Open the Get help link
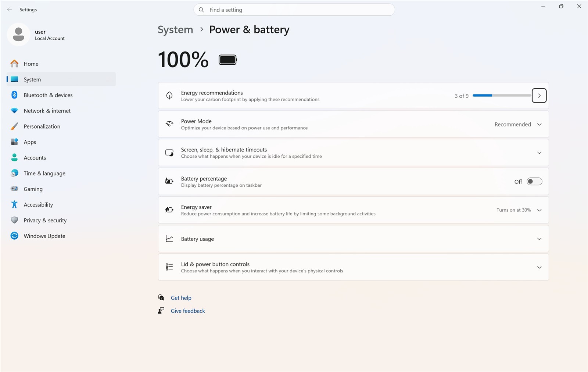 point(181,298)
